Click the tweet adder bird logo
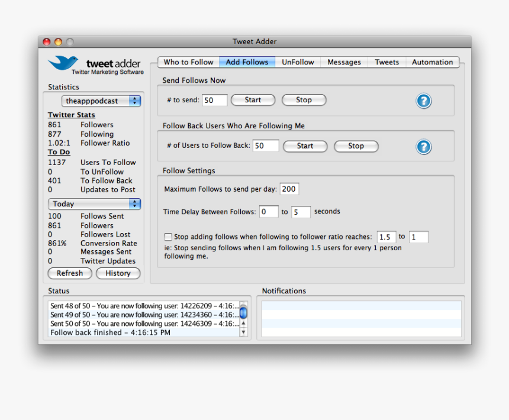509x420 pixels. [63, 63]
